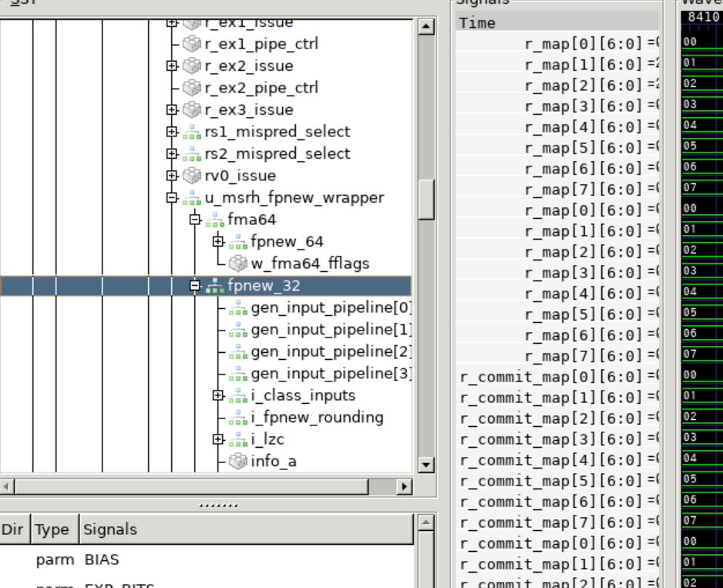723x588 pixels.
Task: Click the horizontal scrollbar right arrow
Action: pos(405,486)
